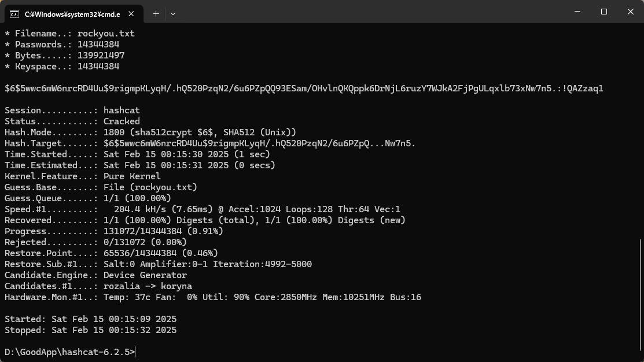Click the Hardware.Mon temperature line
The image size is (644, 362).
coord(213,297)
